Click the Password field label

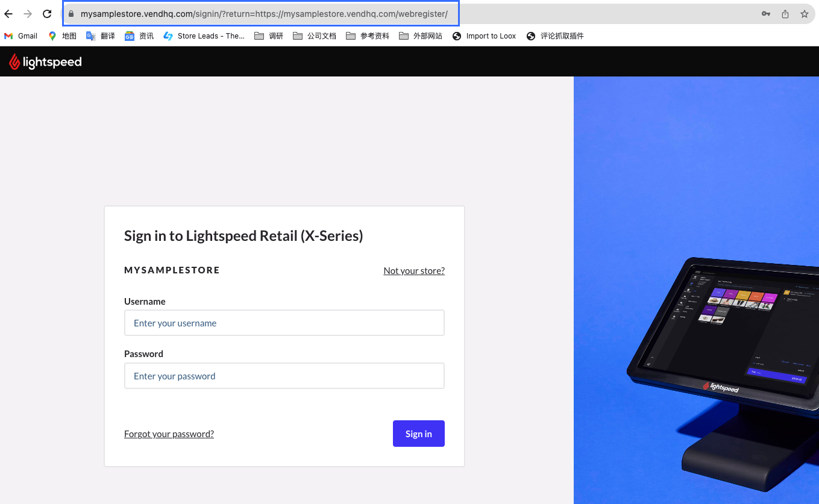(143, 353)
